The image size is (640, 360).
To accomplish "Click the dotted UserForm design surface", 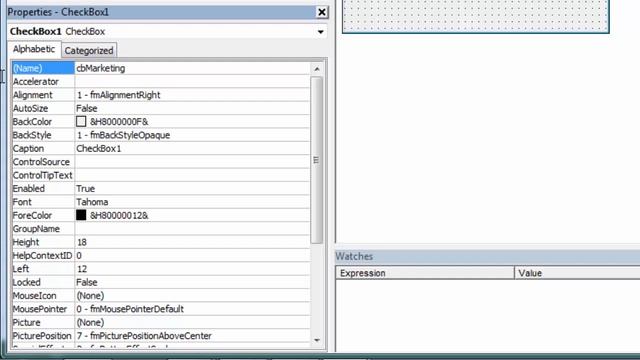I will point(476,16).
